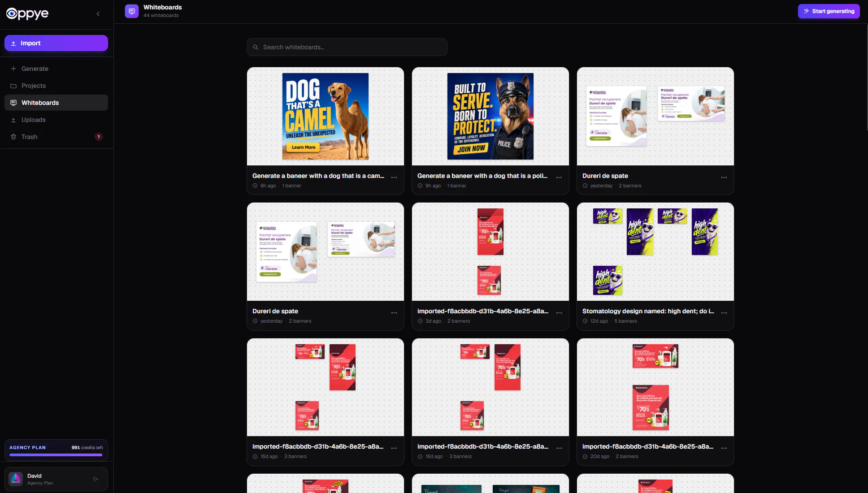Open the 20d ago imported whiteboard thumbnail
This screenshot has width=868, height=493.
tap(655, 387)
